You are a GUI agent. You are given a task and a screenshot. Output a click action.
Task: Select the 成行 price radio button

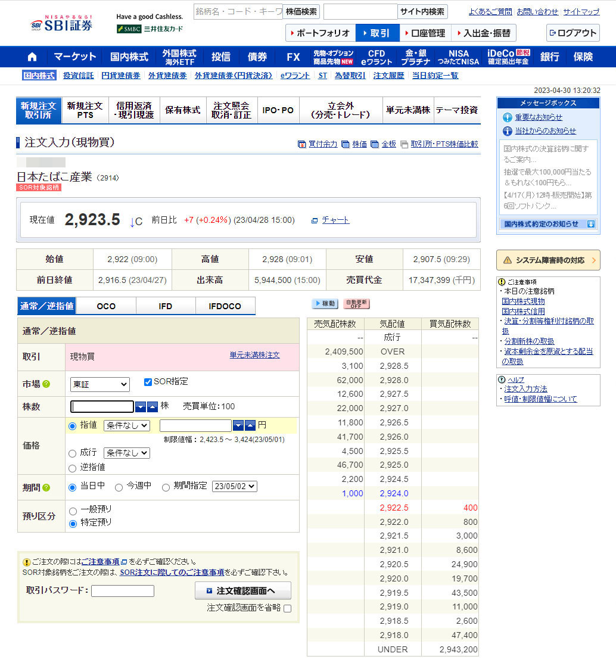click(73, 453)
